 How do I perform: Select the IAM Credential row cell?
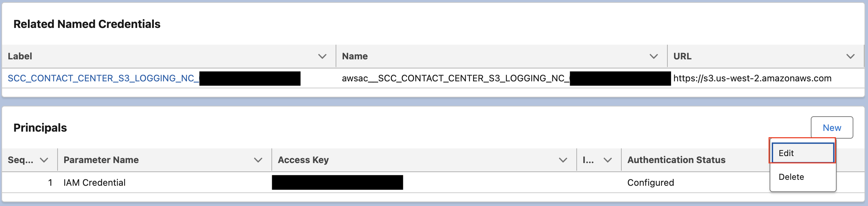[94, 183]
